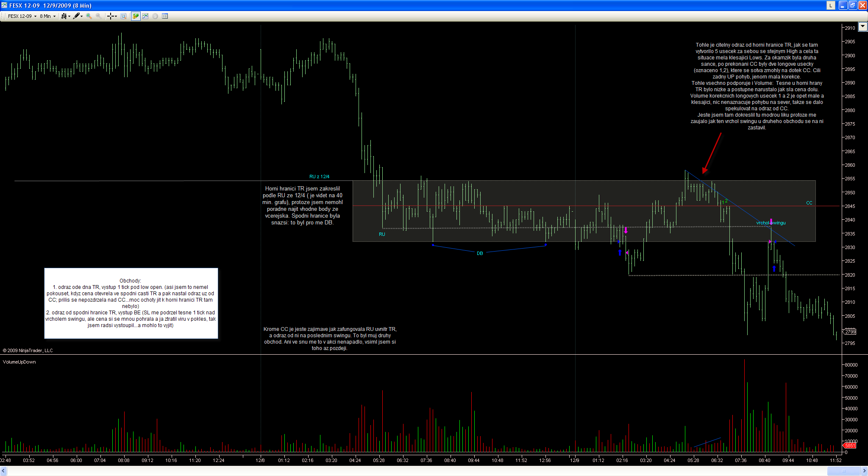Screen dimensions: 868x476
Task: Click the greyed strategies dollar icon
Action: (x=155, y=16)
